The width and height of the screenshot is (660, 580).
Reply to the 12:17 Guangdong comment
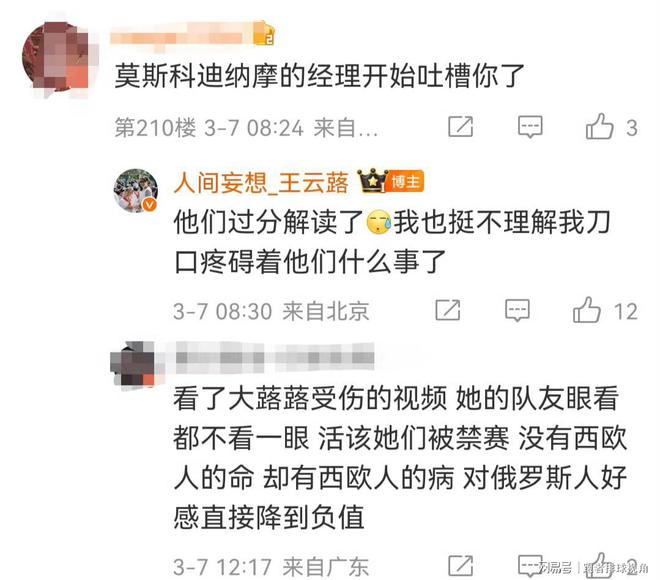(530, 565)
